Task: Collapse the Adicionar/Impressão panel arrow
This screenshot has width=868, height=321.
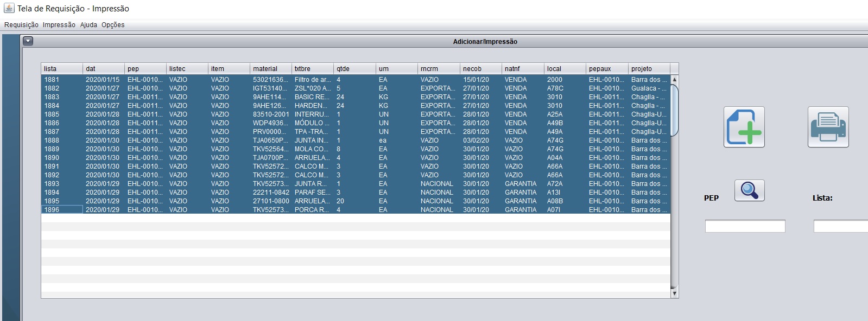Action: [28, 41]
